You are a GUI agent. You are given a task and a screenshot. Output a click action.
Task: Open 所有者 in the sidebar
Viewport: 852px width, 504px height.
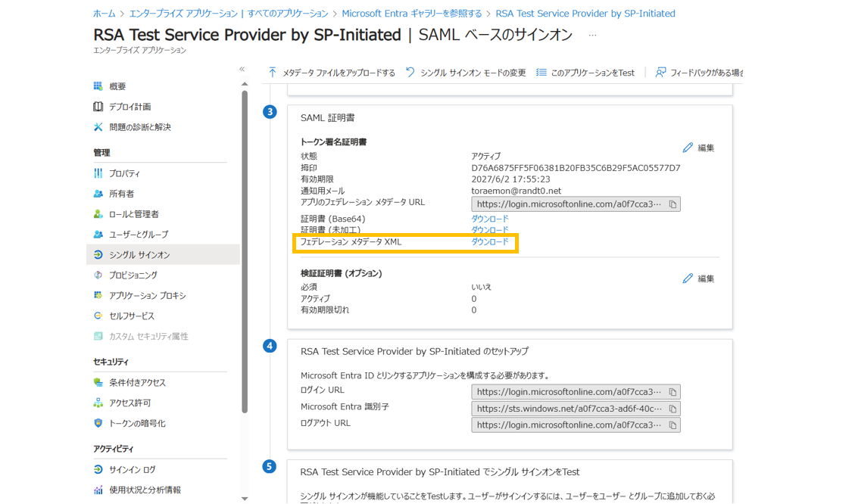tap(121, 194)
